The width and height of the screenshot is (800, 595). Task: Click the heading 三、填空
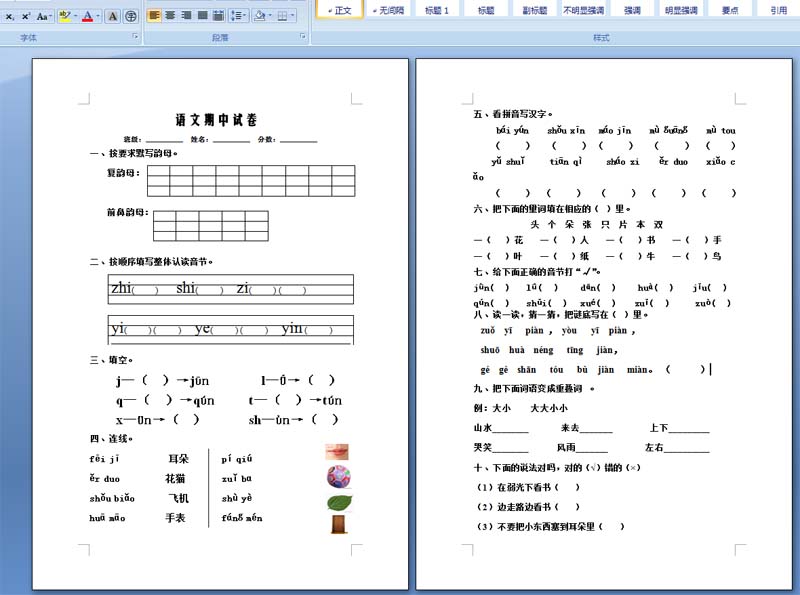click(x=112, y=360)
